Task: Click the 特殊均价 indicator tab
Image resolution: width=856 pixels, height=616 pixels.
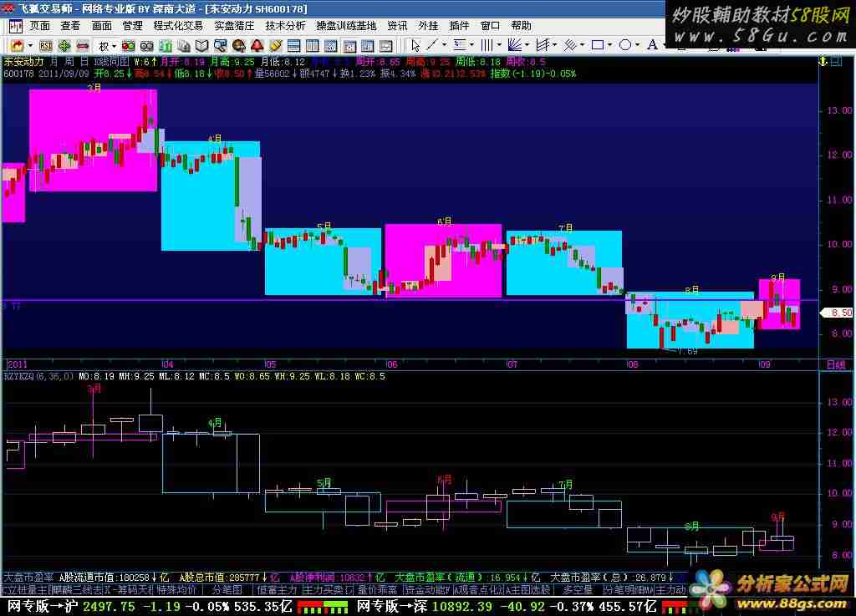Action: (x=176, y=590)
